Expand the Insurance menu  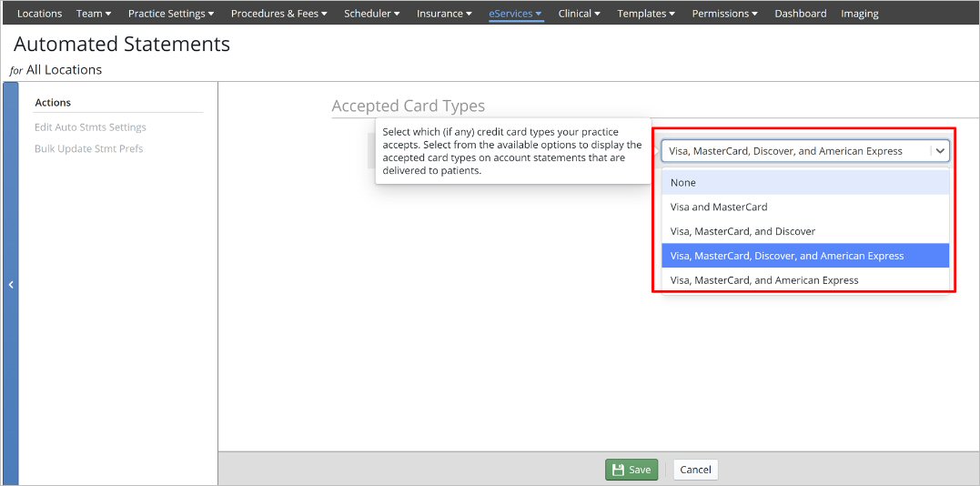click(x=444, y=14)
